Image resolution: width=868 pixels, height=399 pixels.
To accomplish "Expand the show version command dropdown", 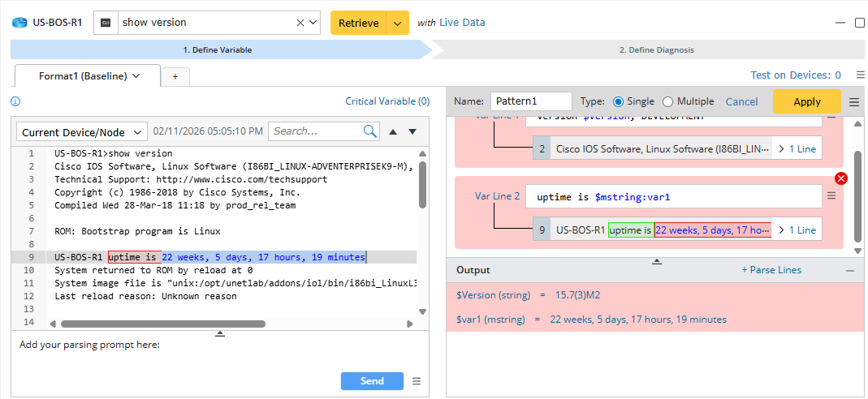I will [313, 23].
